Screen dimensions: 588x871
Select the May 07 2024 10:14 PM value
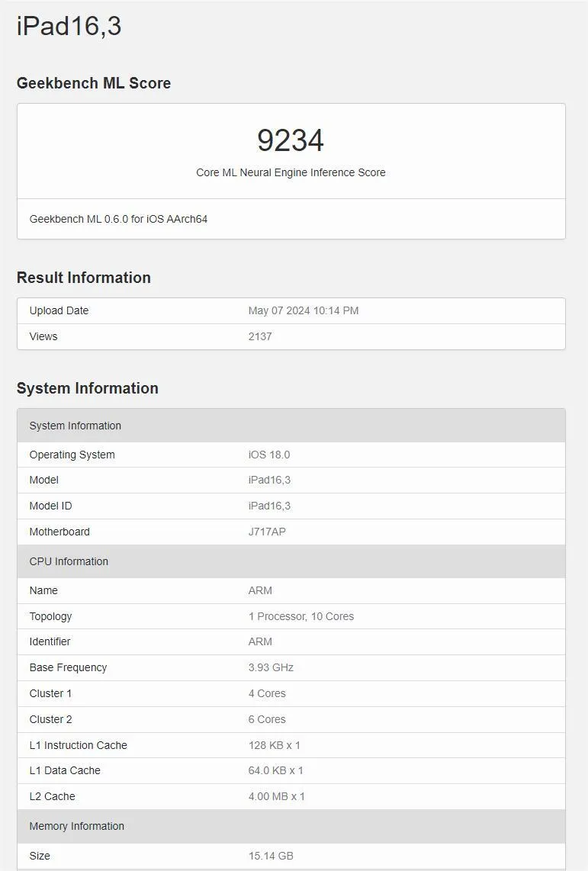click(x=304, y=310)
